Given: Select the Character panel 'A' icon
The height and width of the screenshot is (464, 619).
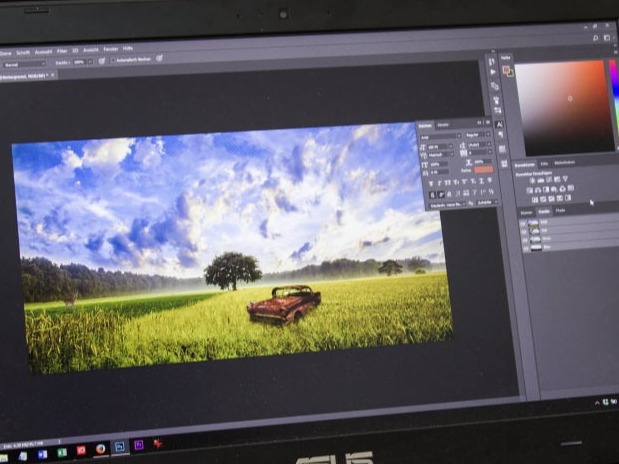Looking at the screenshot, I should coord(499,124).
